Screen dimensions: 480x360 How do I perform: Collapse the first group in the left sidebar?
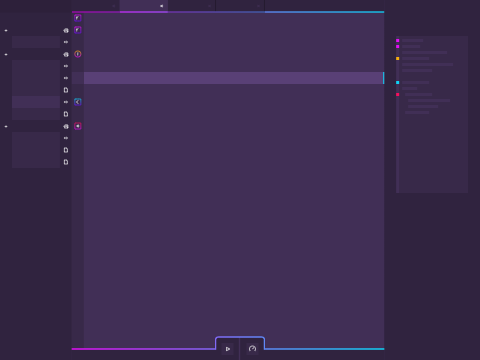point(6,30)
